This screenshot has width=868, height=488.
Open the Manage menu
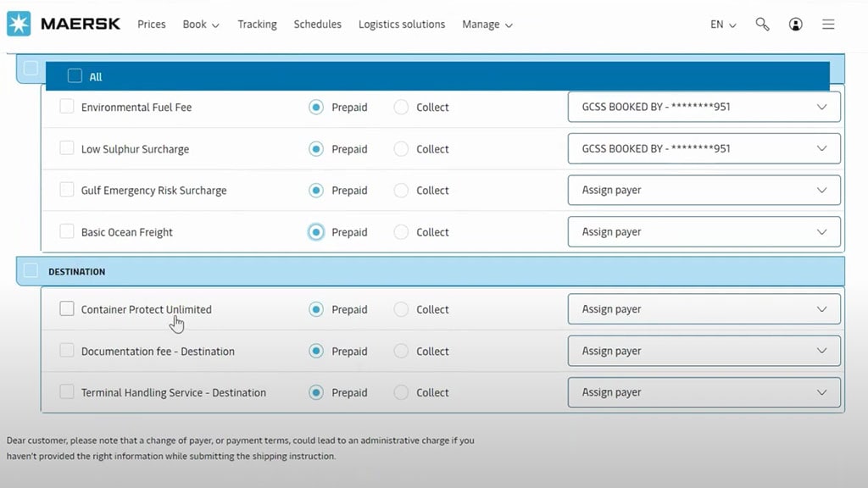point(487,25)
